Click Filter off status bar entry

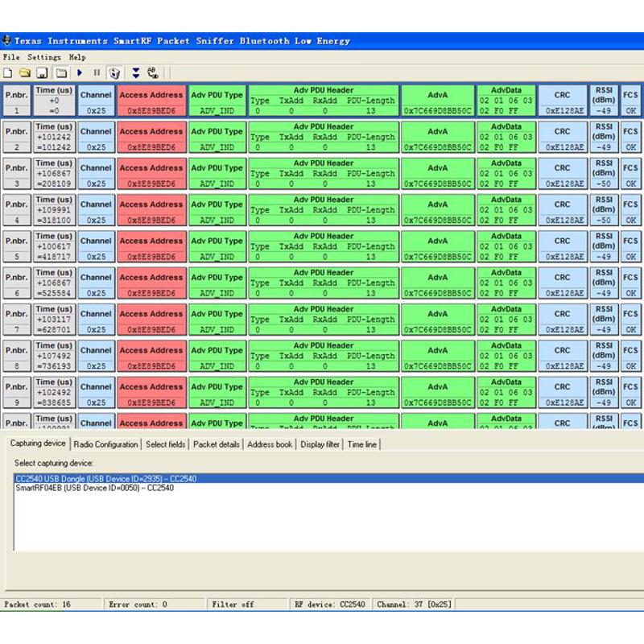pos(247,605)
